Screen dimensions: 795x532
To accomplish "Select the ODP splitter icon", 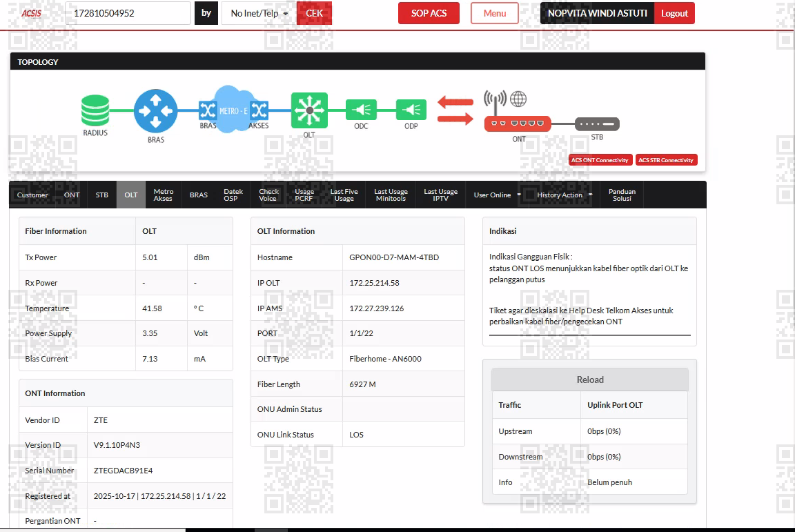I will click(411, 110).
